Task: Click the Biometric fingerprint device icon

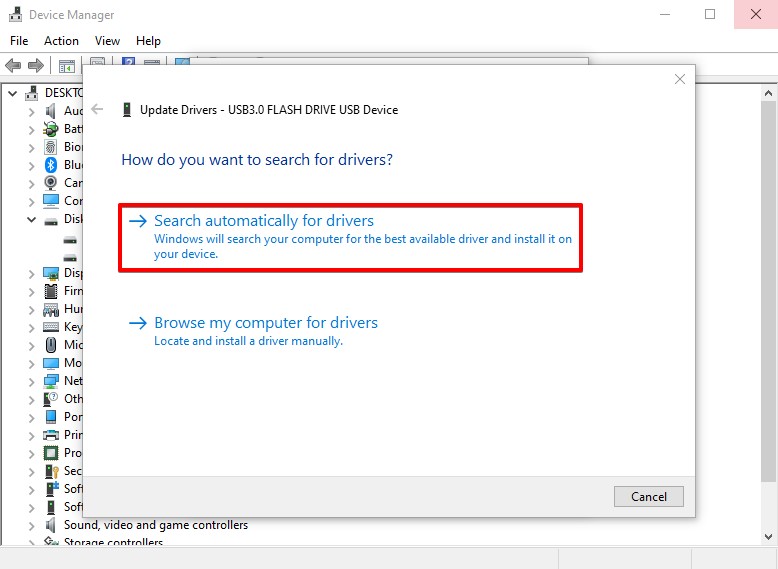Action: point(51,147)
